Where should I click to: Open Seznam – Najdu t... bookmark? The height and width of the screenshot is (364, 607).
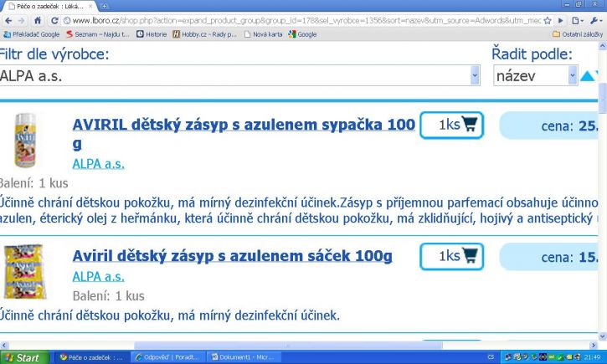(98, 34)
